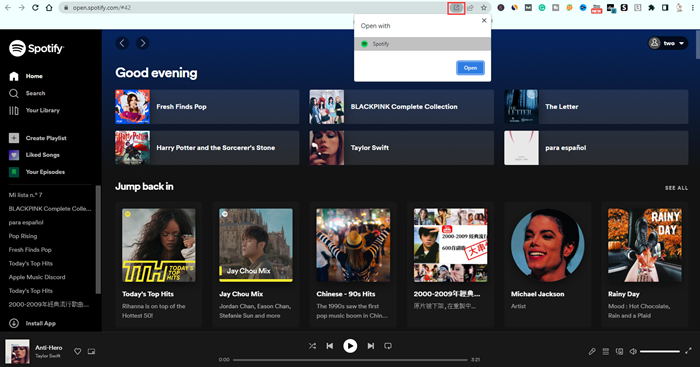Click Taylor Swift artist name in player
Screen dimensions: 700x367
click(48, 356)
